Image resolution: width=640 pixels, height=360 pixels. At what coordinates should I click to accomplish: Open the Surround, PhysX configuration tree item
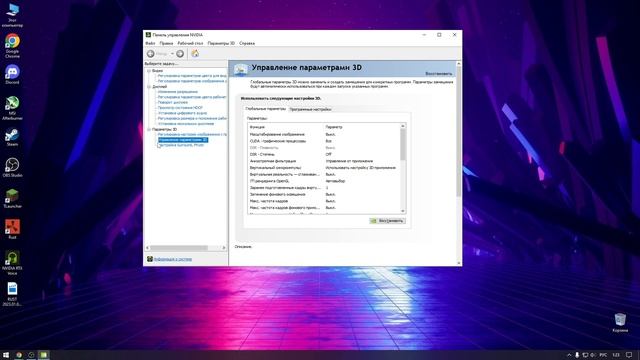181,145
